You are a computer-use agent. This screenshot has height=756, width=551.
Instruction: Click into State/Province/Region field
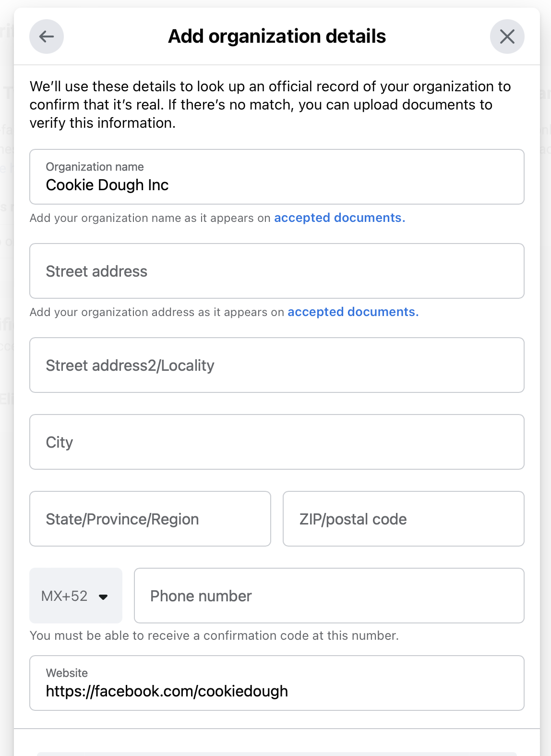point(150,519)
